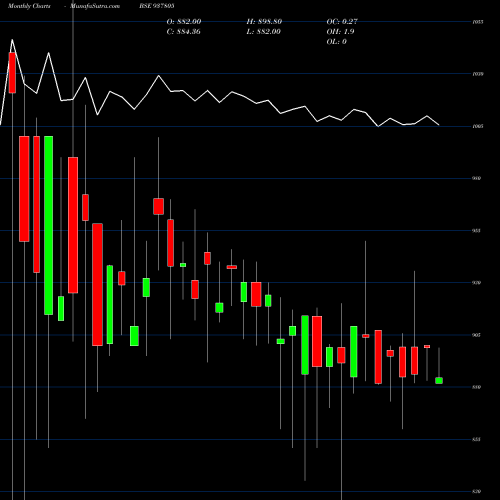Select the "BSE 937895" symbol text
Viewport: 500px width, 500px height.
(157, 6)
